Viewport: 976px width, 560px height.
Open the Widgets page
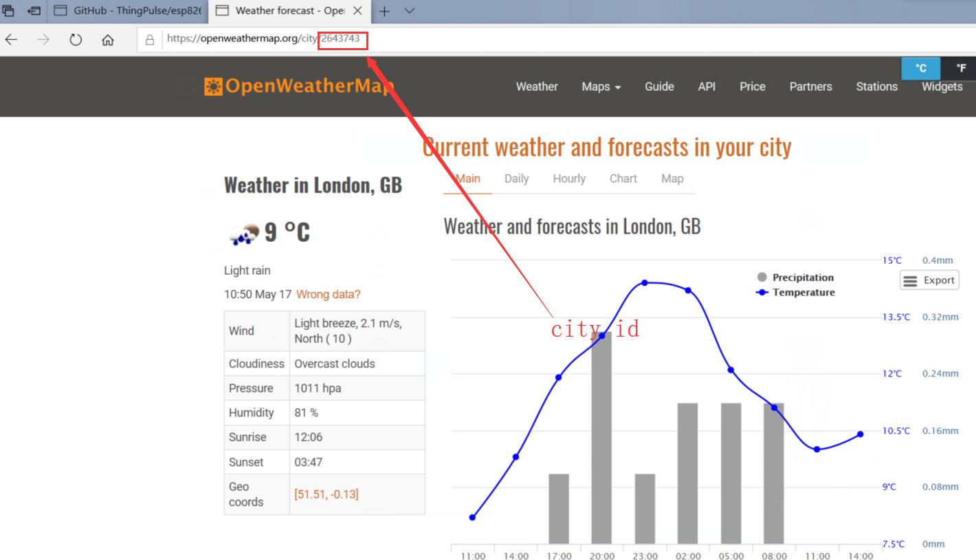(x=942, y=87)
